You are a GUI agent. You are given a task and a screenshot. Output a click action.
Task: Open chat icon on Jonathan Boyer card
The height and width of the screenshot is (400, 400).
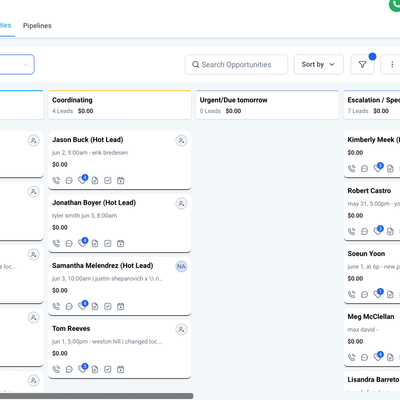[x=69, y=244]
